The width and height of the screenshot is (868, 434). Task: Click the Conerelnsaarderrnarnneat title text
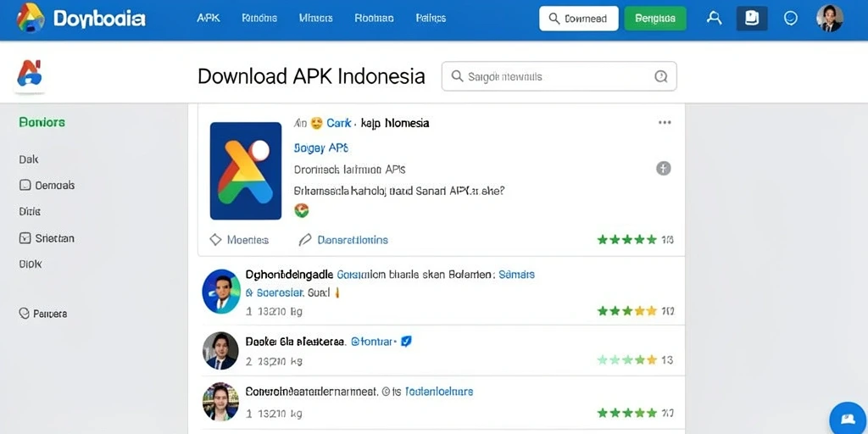(x=311, y=392)
